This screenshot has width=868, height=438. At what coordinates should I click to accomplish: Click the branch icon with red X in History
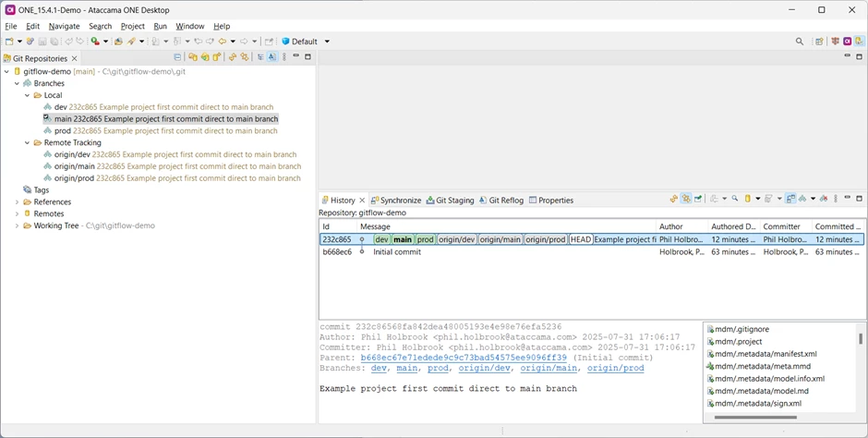coord(824,199)
